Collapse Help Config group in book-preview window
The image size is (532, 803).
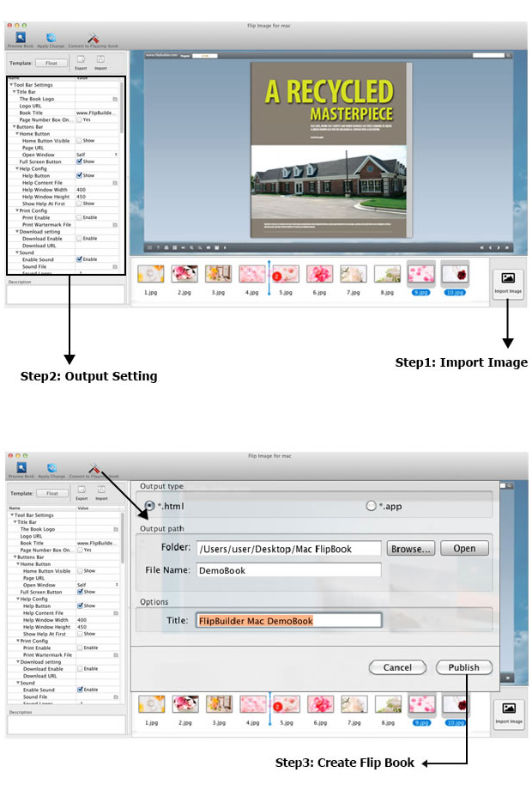click(x=17, y=168)
